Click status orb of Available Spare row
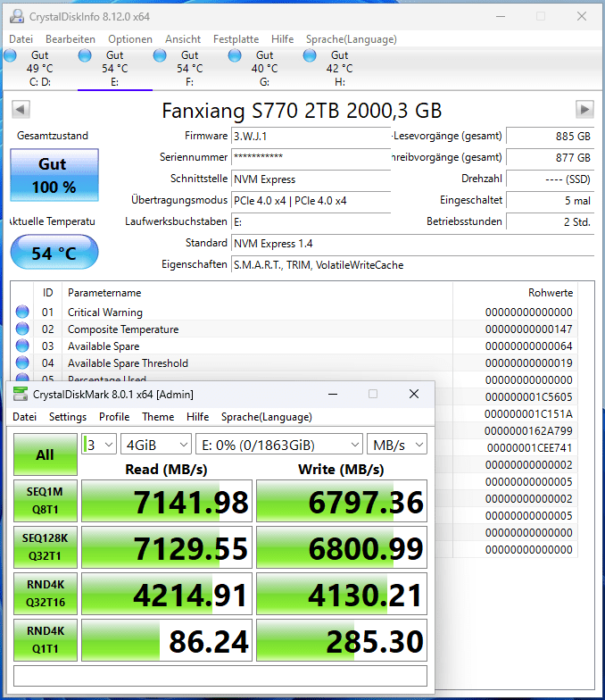Screen dimensions: 605x700 (22, 346)
